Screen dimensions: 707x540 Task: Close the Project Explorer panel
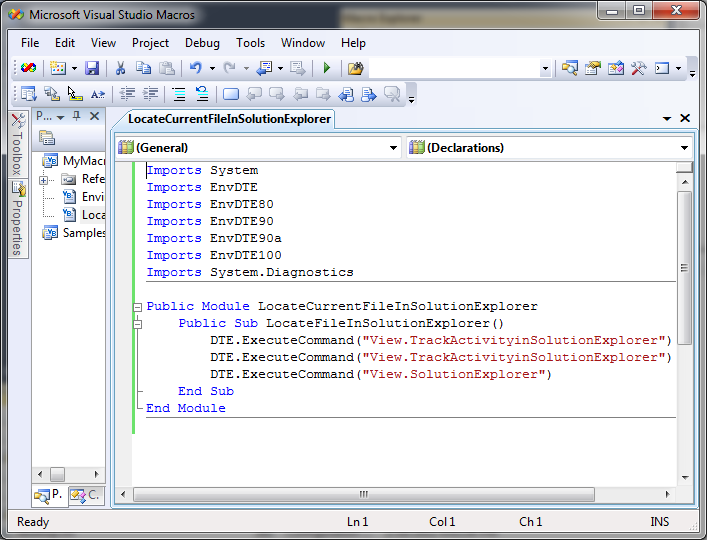[x=94, y=116]
